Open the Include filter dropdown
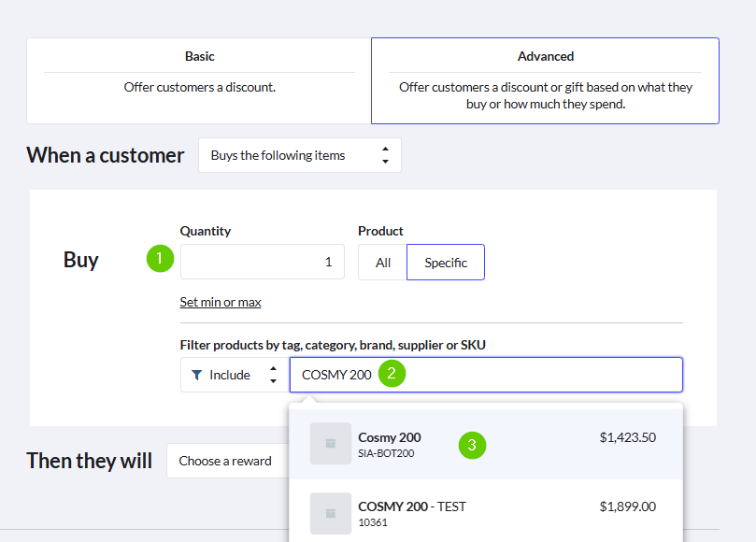756x542 pixels. pos(234,375)
